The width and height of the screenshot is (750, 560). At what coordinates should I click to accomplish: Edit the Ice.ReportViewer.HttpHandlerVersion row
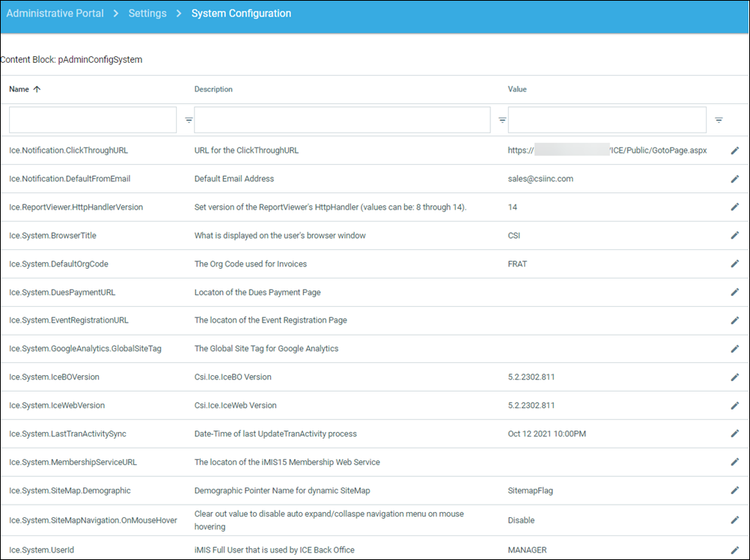[734, 207]
